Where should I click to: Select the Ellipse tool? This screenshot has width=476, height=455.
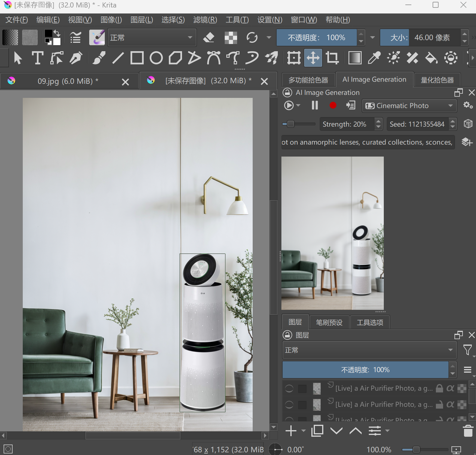[156, 58]
